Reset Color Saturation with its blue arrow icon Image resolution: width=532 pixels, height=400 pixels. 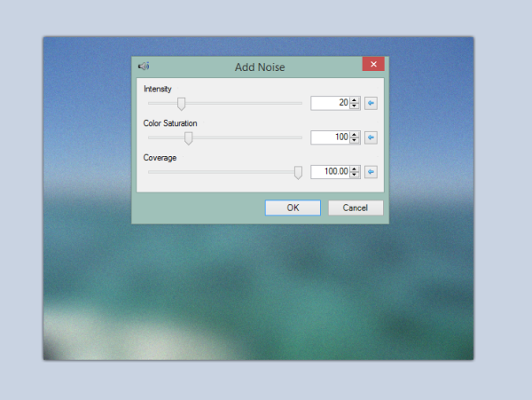(x=371, y=137)
